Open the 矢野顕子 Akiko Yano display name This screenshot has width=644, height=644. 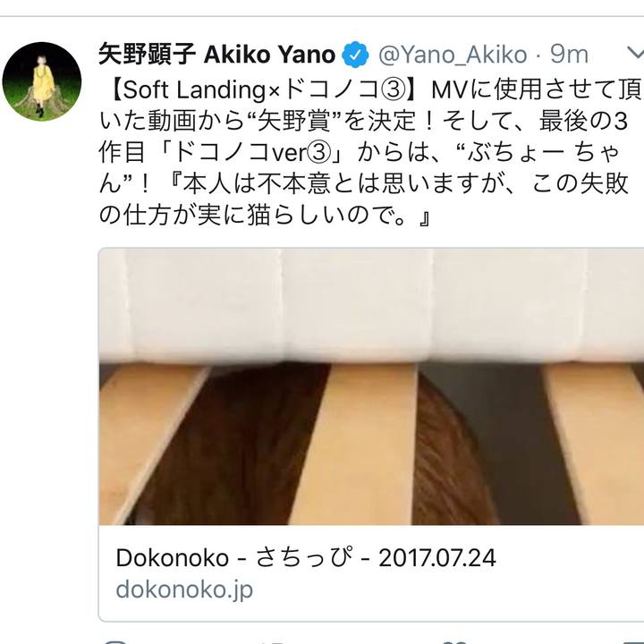[216, 55]
